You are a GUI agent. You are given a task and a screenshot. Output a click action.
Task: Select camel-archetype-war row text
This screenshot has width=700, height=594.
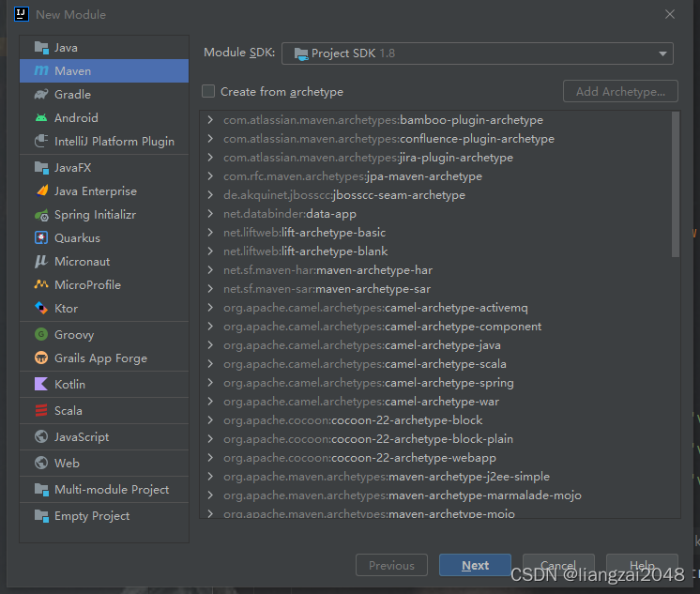361,401
